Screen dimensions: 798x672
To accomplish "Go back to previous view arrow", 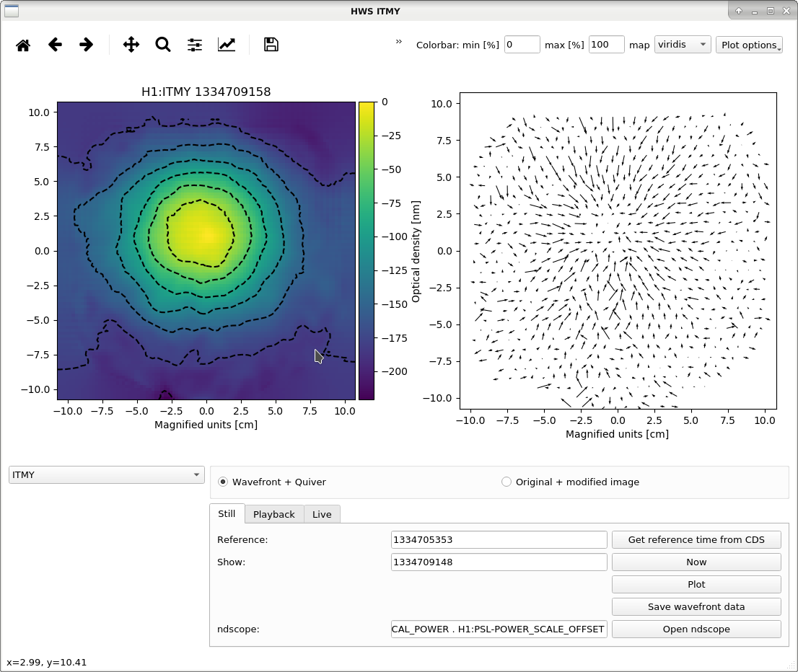I will (x=55, y=45).
